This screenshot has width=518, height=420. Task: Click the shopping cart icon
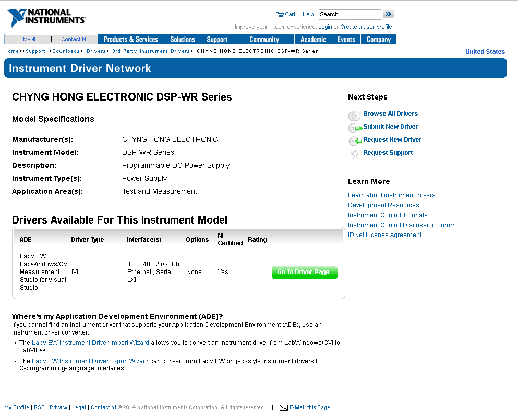pos(280,14)
